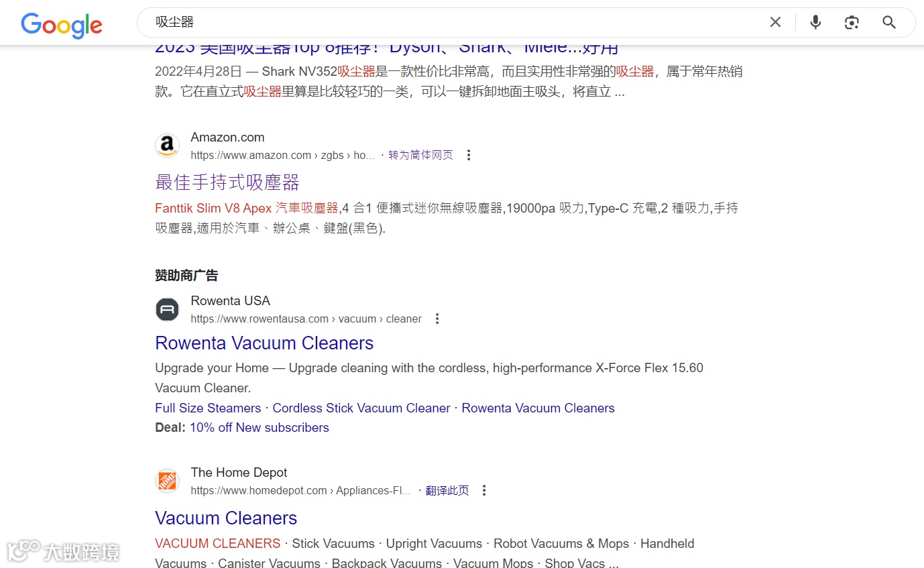
Task: Click the search input containing 吸尘器
Action: click(456, 22)
